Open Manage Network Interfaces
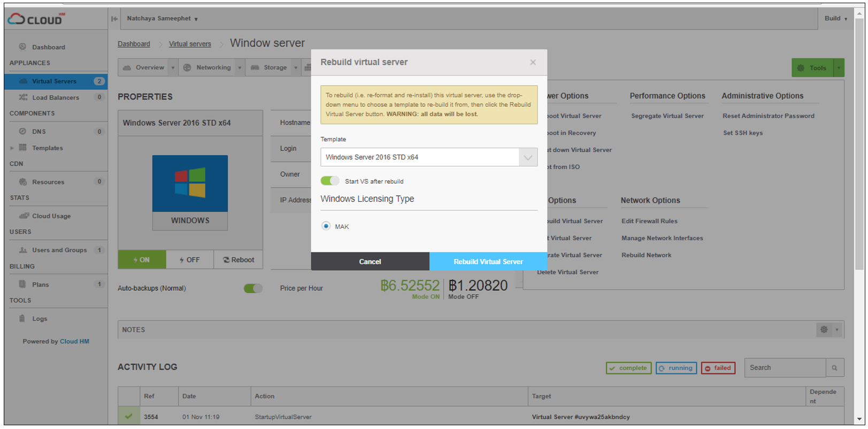 (662, 239)
